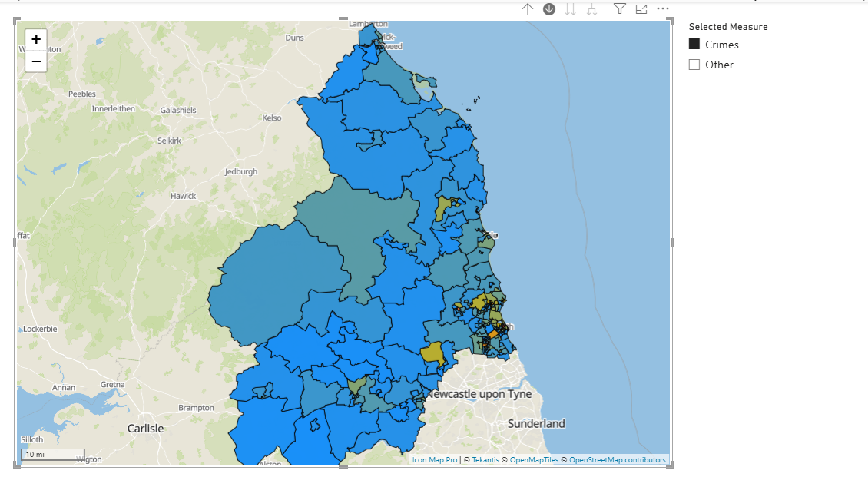The width and height of the screenshot is (868, 477).
Task: Click the Sunderland label on the map
Action: [536, 423]
